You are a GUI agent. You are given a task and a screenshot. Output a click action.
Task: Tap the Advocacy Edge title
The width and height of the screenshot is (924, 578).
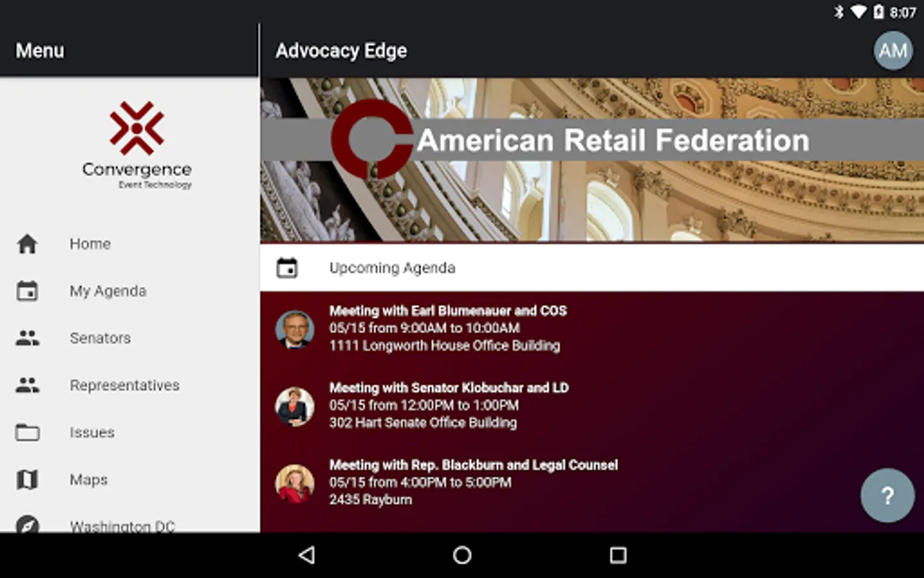(341, 51)
